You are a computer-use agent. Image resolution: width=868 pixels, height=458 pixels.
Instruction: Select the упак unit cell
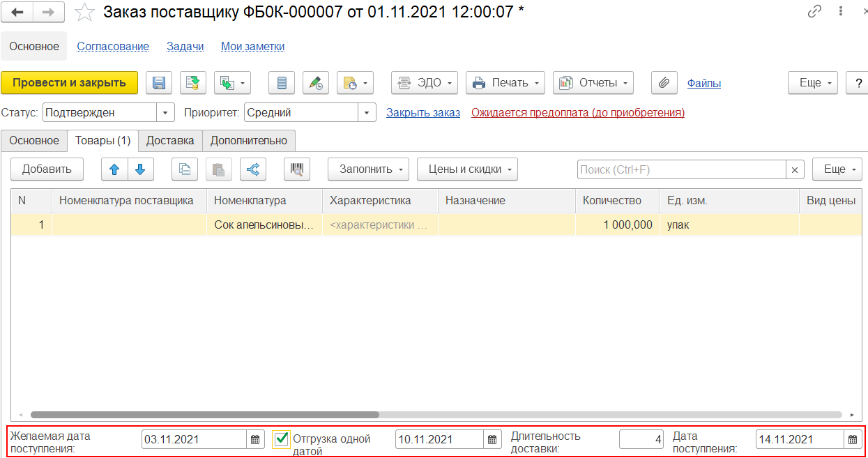pos(729,224)
